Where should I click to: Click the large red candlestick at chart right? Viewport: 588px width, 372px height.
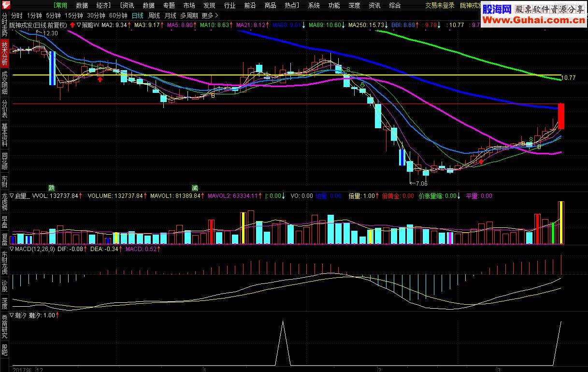[x=561, y=116]
